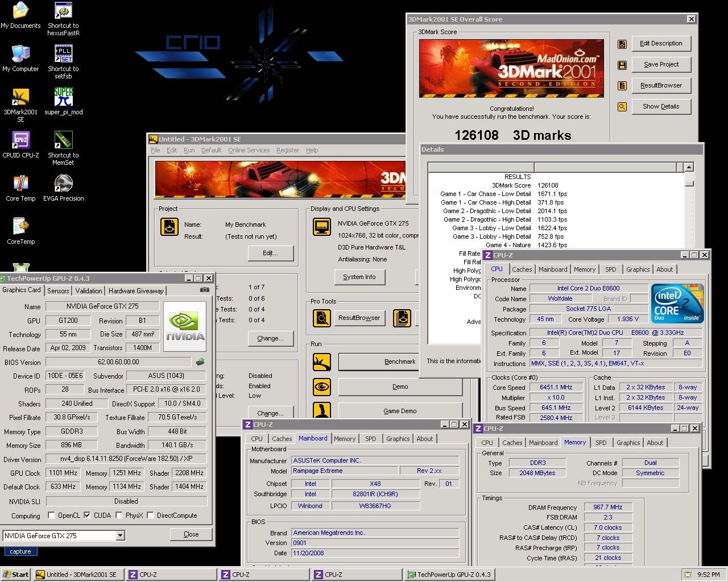
Task: Click the Pro Tools ResultBrowser icon
Action: (x=322, y=318)
